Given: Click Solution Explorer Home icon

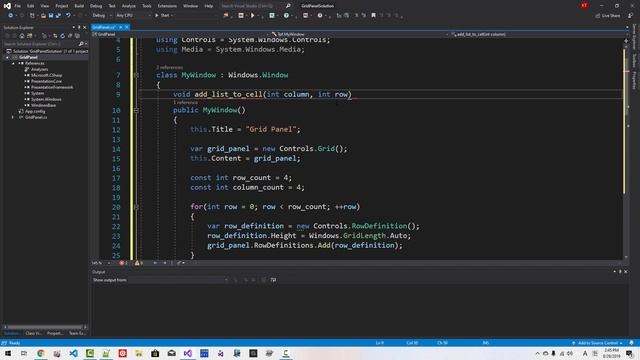Looking at the screenshot, I should click(22, 36).
